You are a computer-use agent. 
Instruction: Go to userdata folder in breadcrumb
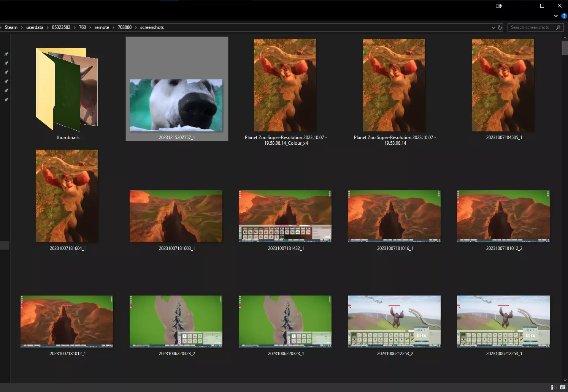(35, 27)
